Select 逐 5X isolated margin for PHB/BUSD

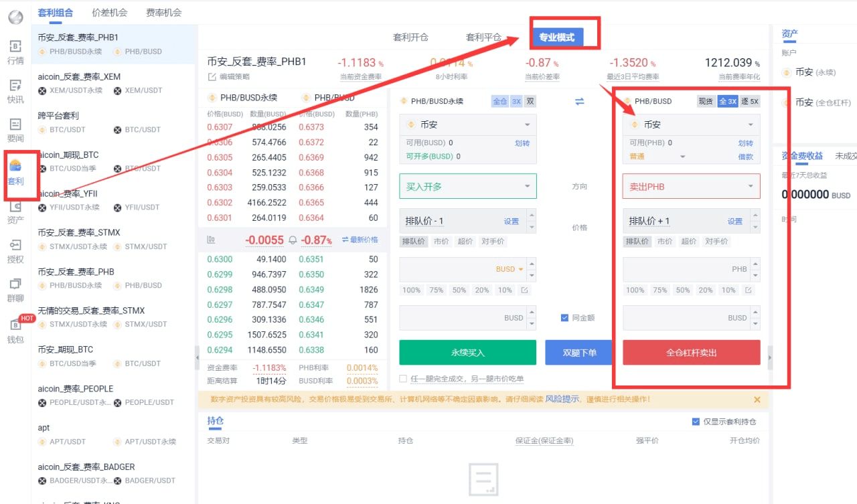[x=750, y=101]
